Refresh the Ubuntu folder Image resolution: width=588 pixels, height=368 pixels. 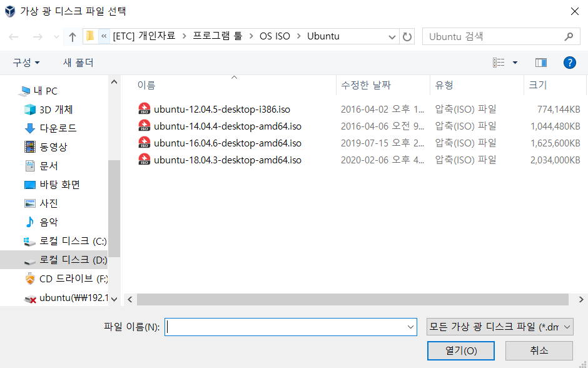coord(407,37)
